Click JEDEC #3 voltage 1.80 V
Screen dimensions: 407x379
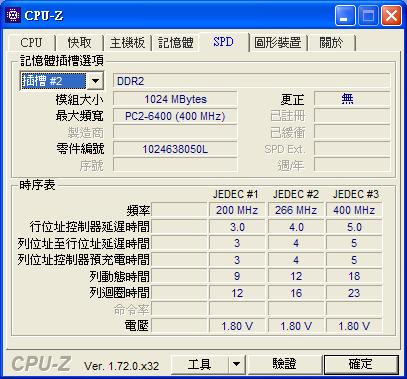point(354,326)
